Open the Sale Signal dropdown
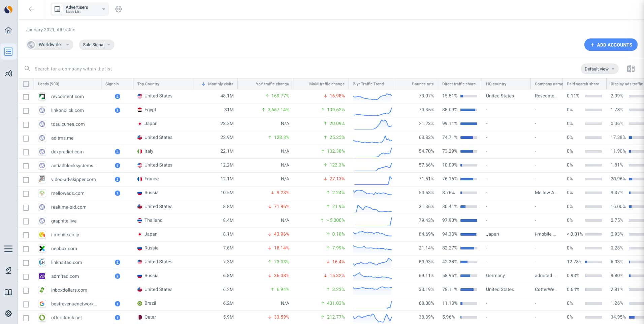This screenshot has height=324, width=644. pyautogui.click(x=97, y=45)
